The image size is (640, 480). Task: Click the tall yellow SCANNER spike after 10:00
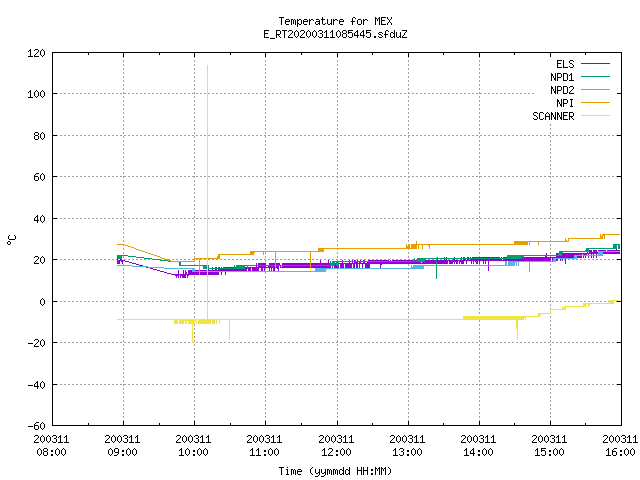[207, 192]
